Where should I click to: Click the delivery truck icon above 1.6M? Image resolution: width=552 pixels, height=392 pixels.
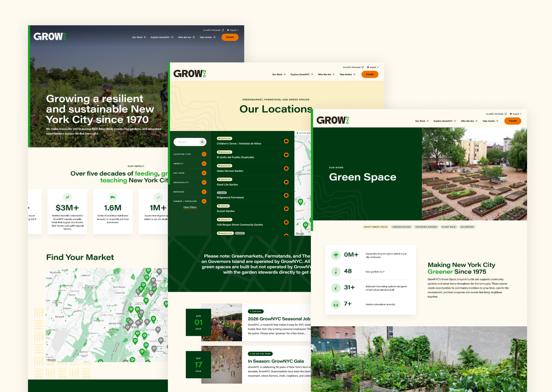pyautogui.click(x=113, y=197)
